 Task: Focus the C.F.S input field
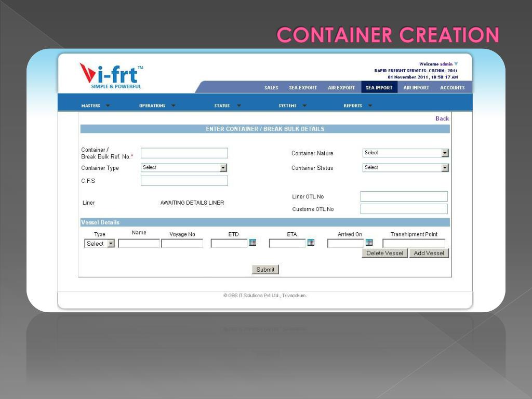184,181
